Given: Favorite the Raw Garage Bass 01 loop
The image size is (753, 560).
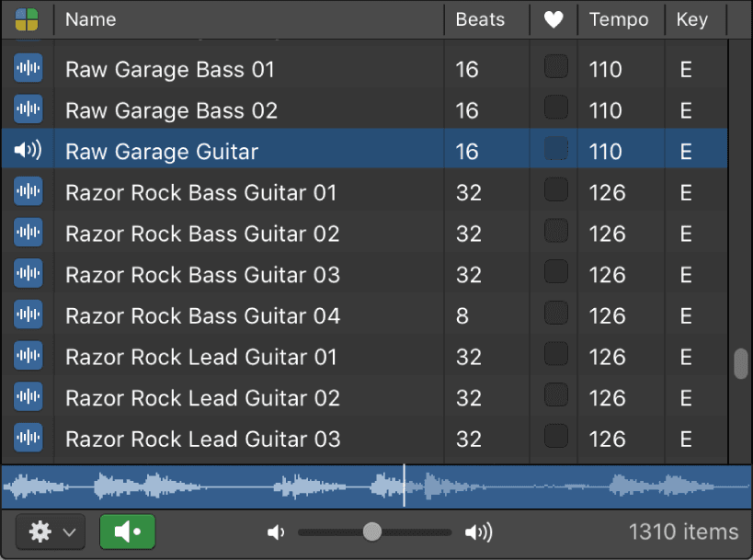Looking at the screenshot, I should [x=556, y=66].
